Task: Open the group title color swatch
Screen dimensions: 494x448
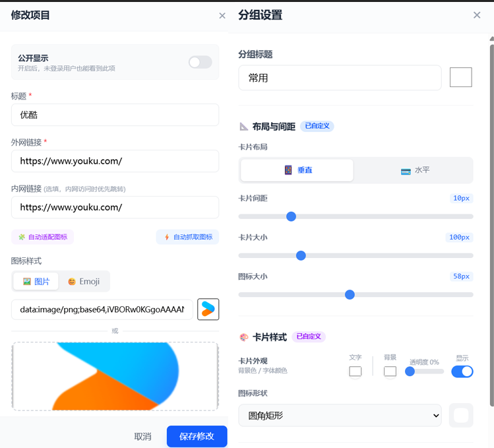Action: click(x=460, y=77)
